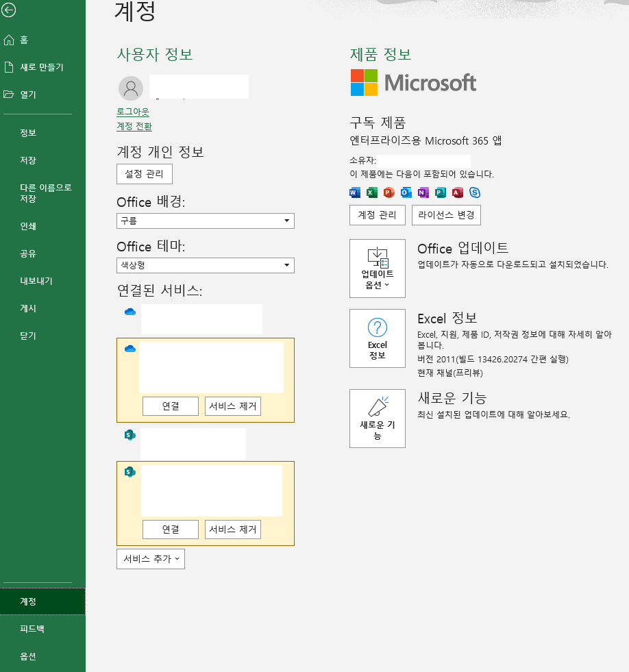Open the 새로운 기능 megaphone tile
Image resolution: width=629 pixels, height=672 pixels.
pos(378,419)
